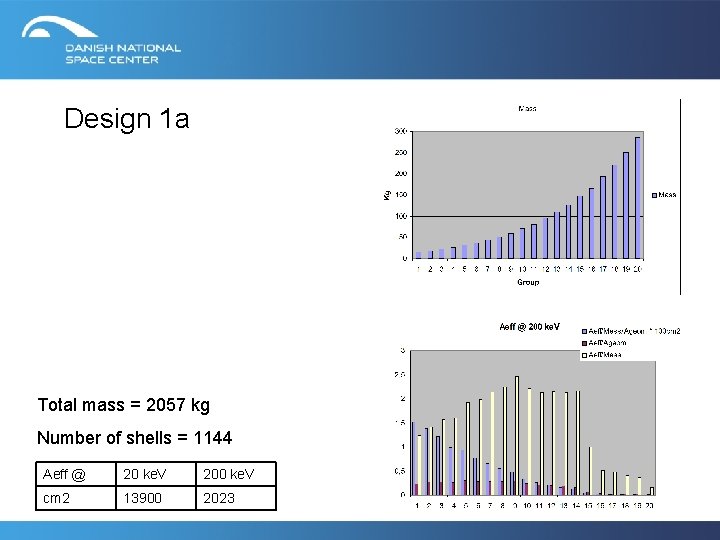Click the Aeff/Mass/Ageom legend blue swatch
This screenshot has width=720, height=540.
click(585, 331)
